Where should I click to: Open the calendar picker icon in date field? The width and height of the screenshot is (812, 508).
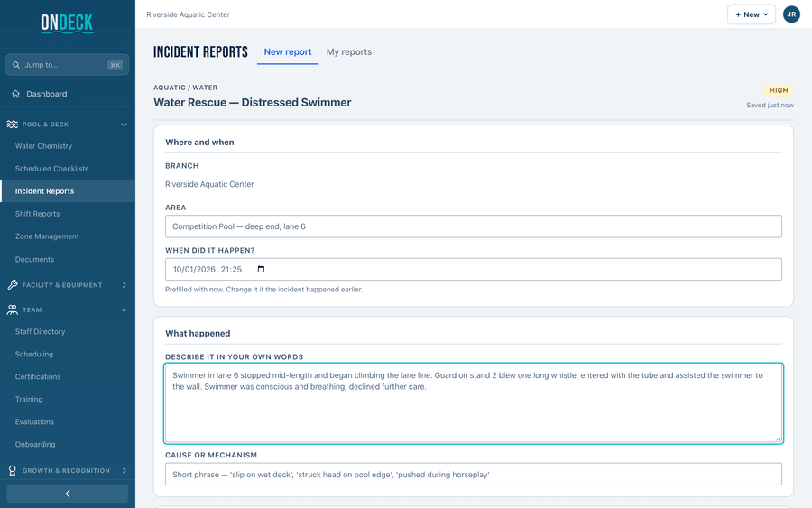261,269
